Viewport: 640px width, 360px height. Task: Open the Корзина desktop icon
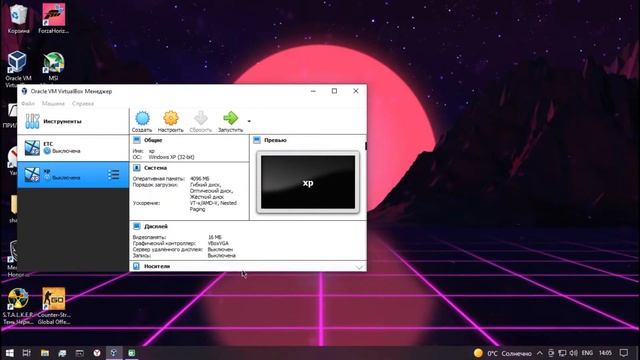[18, 19]
